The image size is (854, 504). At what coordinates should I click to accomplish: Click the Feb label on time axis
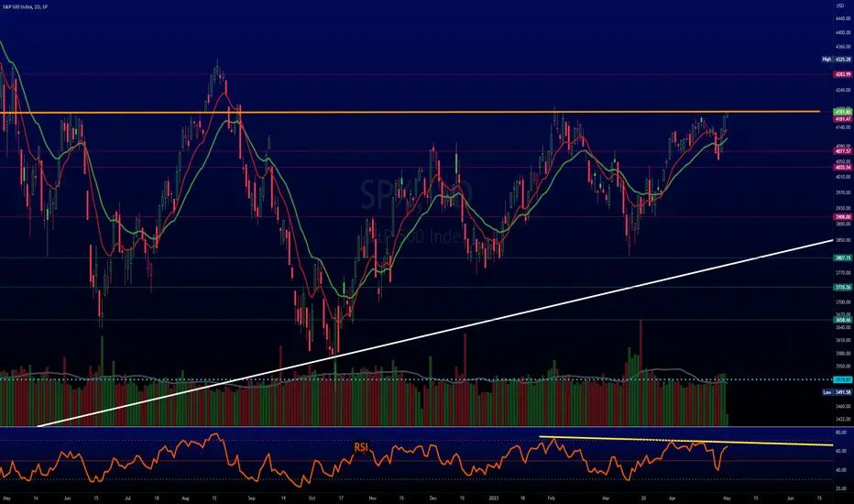[551, 498]
